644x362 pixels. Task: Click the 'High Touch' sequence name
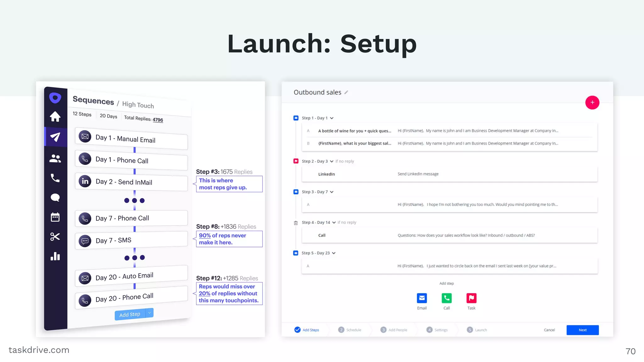[138, 105]
